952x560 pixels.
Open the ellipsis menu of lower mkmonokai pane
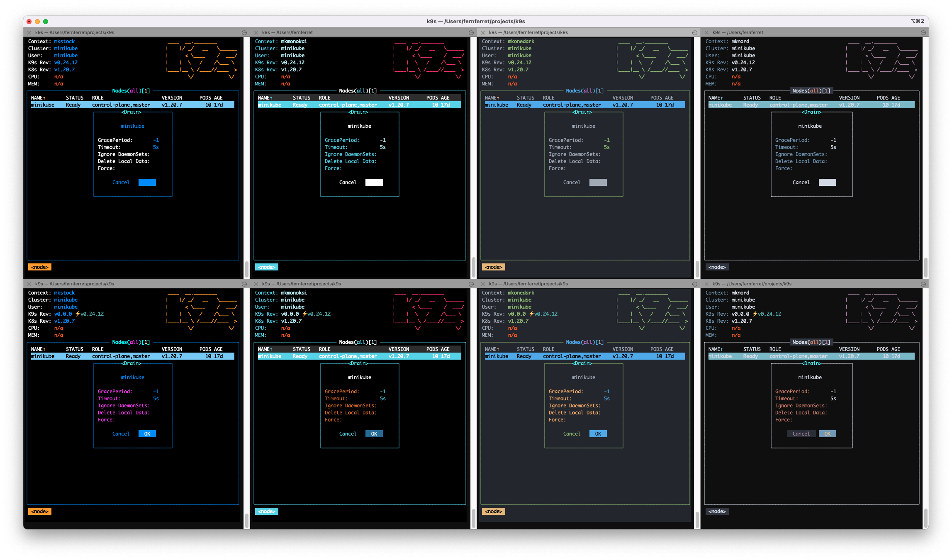[x=471, y=284]
